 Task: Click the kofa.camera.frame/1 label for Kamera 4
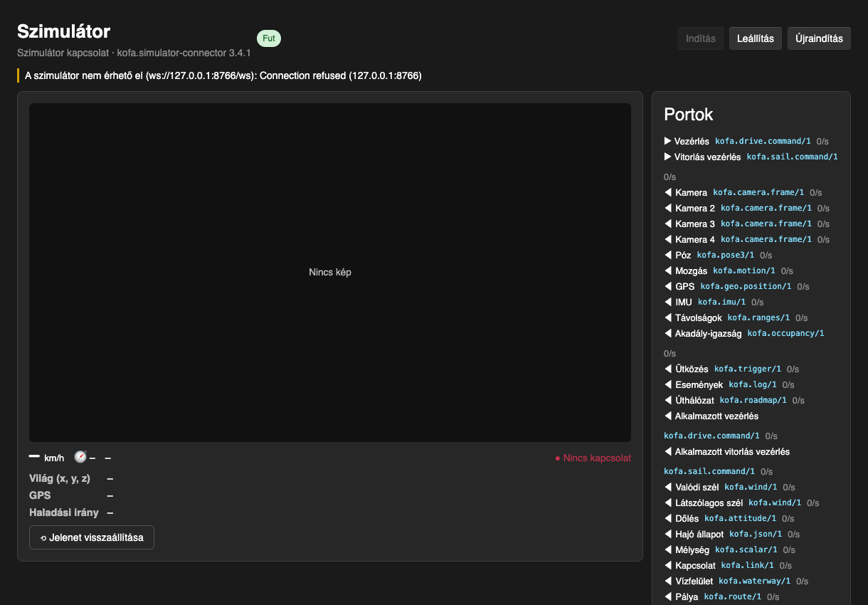click(x=766, y=239)
